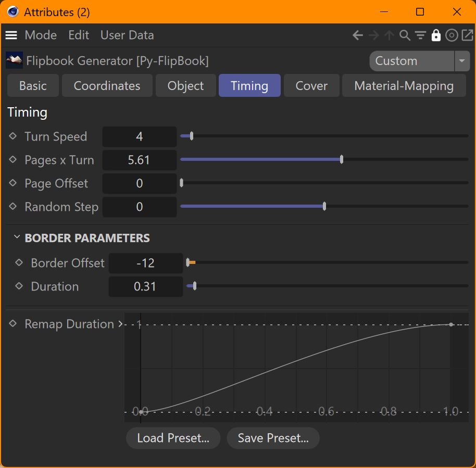This screenshot has height=468, width=476.
Task: Switch to the Material-Mapping tab
Action: tap(404, 85)
